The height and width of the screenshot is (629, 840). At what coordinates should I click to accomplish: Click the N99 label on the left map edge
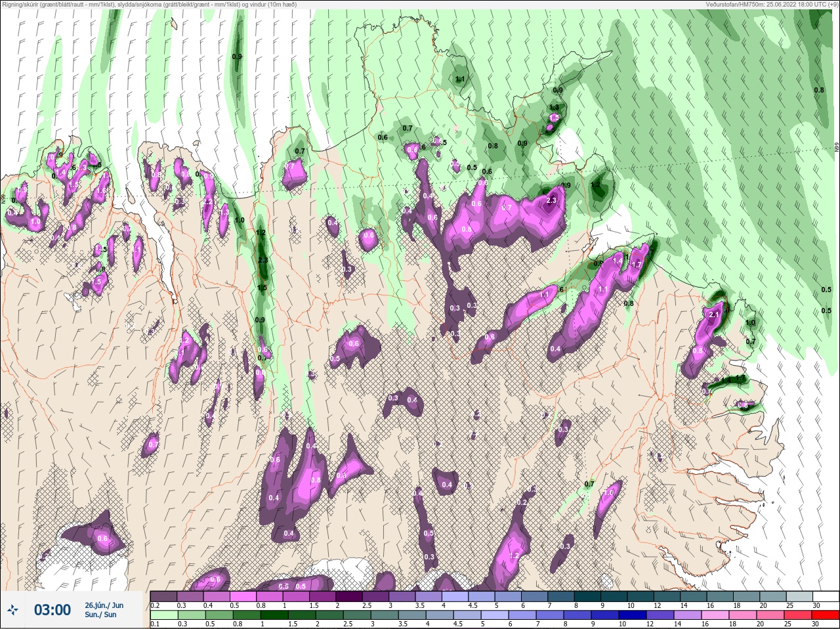pos(4,198)
